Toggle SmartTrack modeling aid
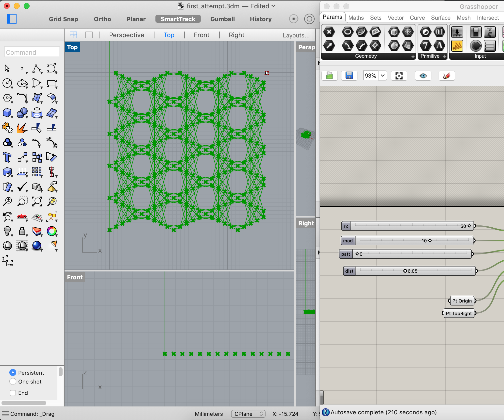 pos(178,19)
